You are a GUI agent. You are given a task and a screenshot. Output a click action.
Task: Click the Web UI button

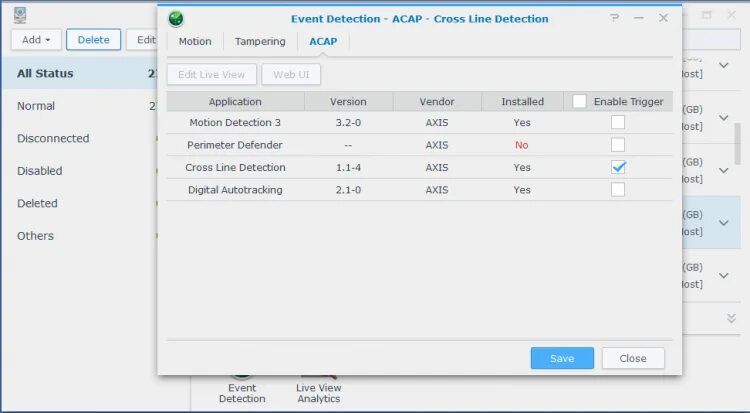pos(291,75)
